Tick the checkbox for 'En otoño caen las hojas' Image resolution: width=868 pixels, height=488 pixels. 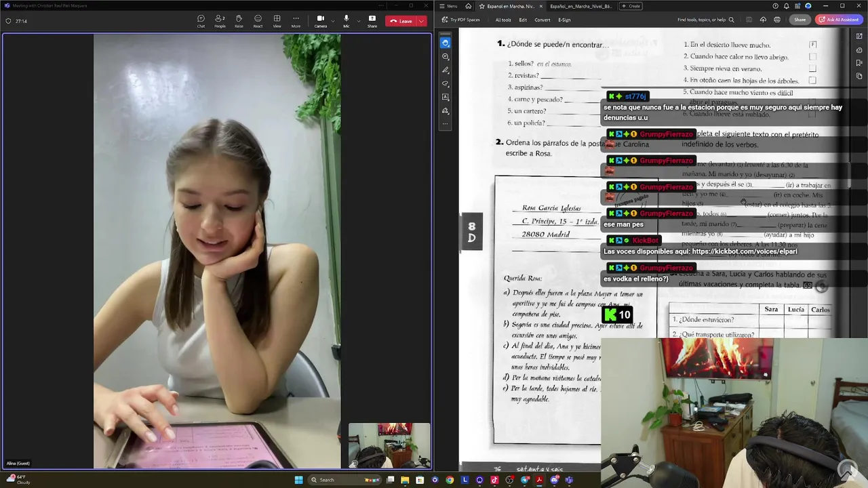pyautogui.click(x=812, y=81)
